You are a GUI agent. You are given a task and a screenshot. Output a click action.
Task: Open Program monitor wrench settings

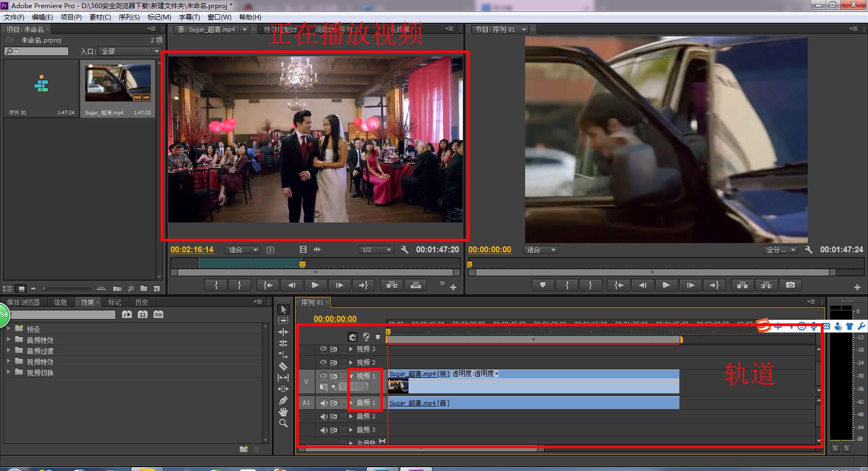pos(808,250)
